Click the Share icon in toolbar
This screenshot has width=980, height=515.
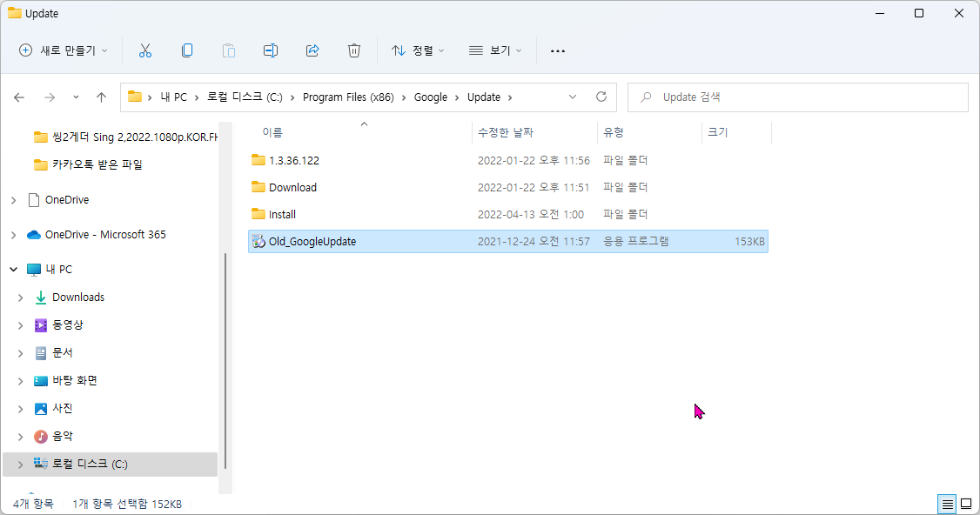tap(312, 50)
